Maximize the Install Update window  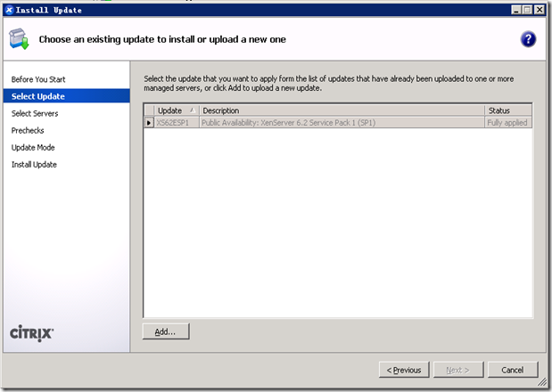[x=527, y=10]
